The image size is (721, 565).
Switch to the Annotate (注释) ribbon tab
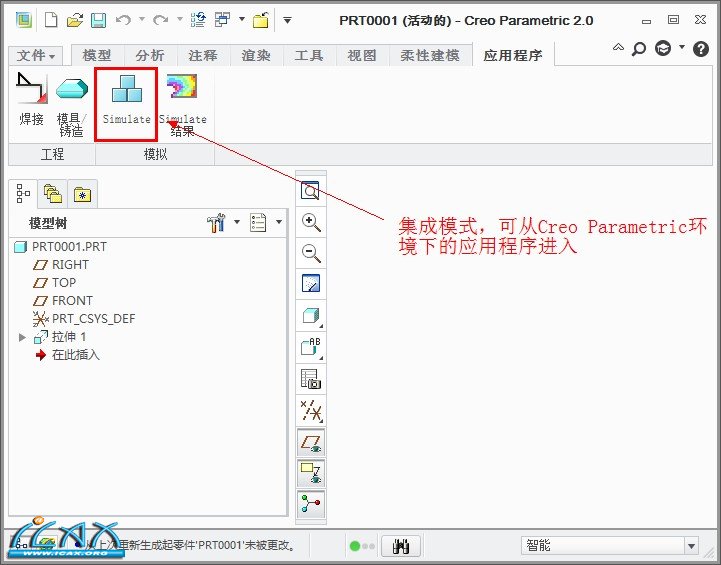click(203, 56)
